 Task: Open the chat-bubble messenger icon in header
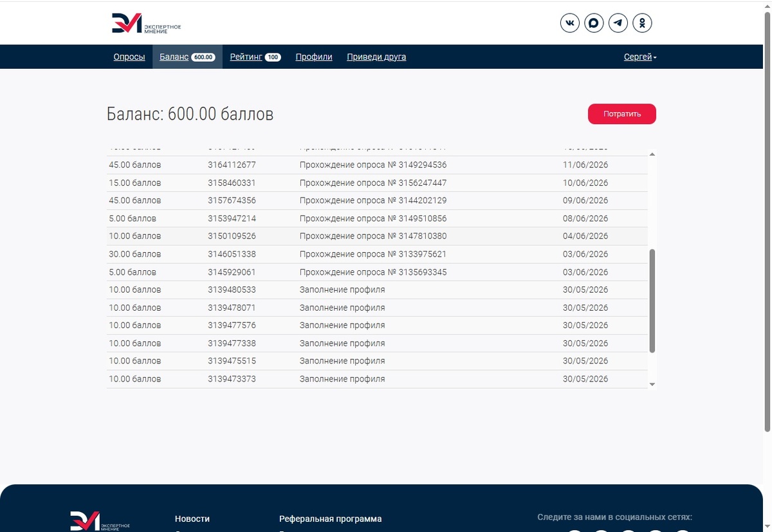(x=594, y=23)
